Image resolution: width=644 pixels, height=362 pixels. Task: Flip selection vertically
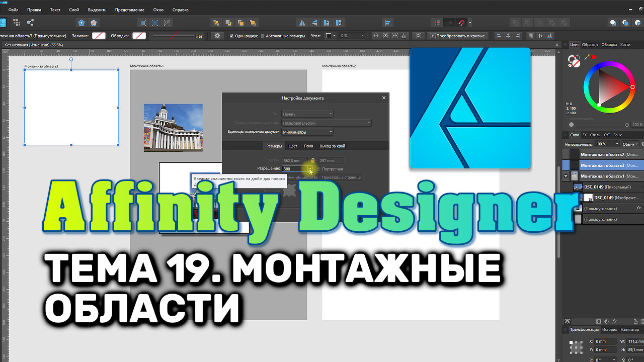point(314,23)
